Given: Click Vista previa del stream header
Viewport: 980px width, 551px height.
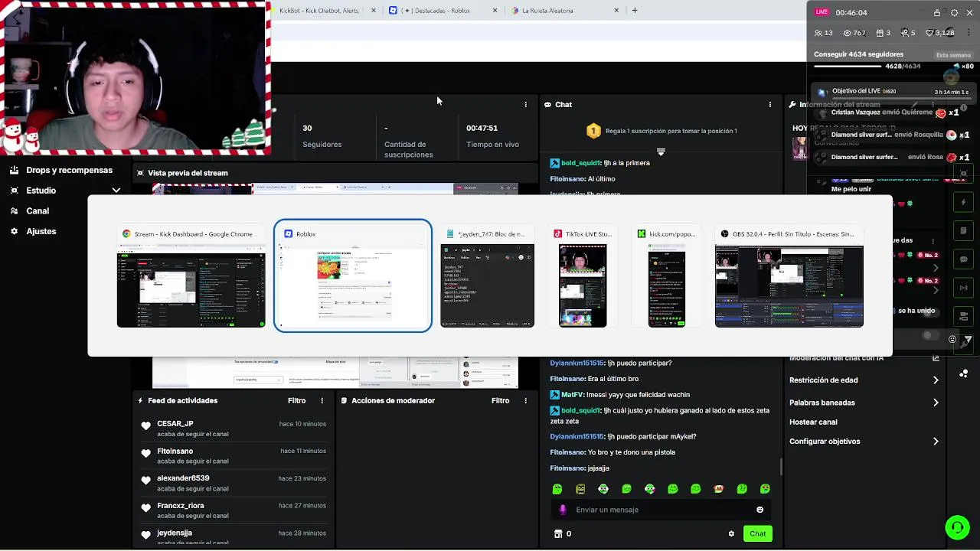Looking at the screenshot, I should pyautogui.click(x=188, y=174).
